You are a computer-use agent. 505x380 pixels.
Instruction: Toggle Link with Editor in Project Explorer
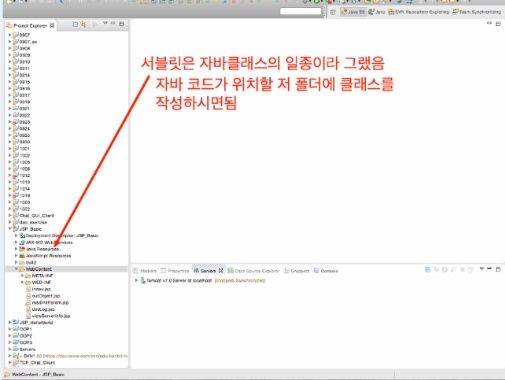click(x=83, y=24)
